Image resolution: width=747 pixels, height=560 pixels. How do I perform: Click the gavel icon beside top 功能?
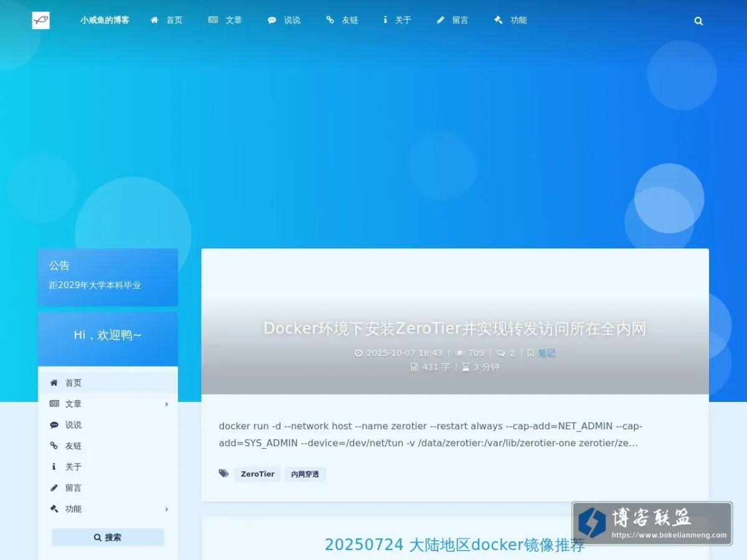coord(499,20)
